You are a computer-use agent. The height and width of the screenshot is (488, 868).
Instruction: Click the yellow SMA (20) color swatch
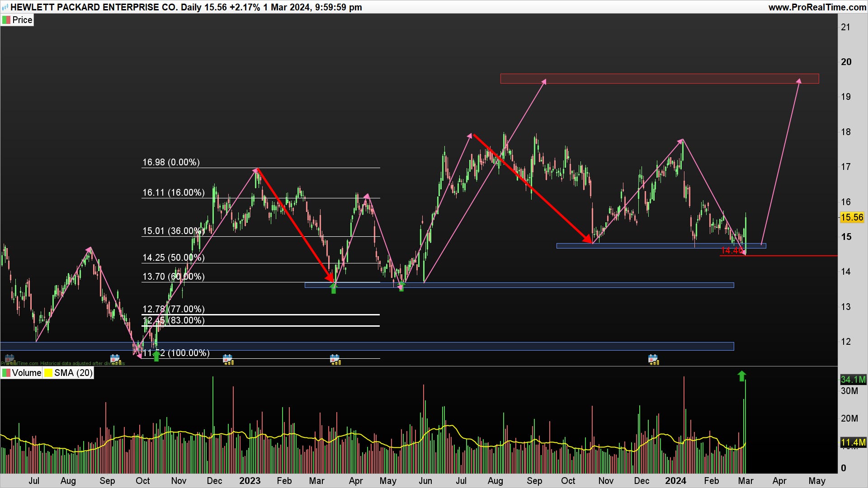point(48,373)
